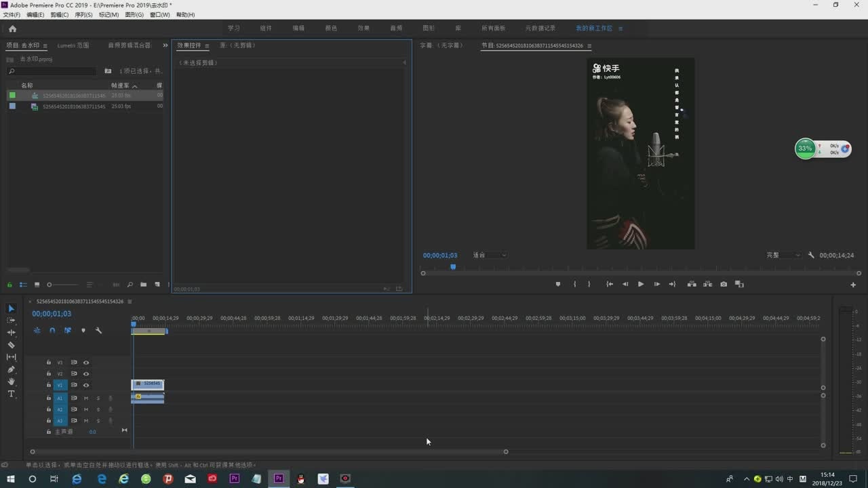Image resolution: width=868 pixels, height=488 pixels.
Task: Select the Type tool
Action: pyautogui.click(x=11, y=394)
